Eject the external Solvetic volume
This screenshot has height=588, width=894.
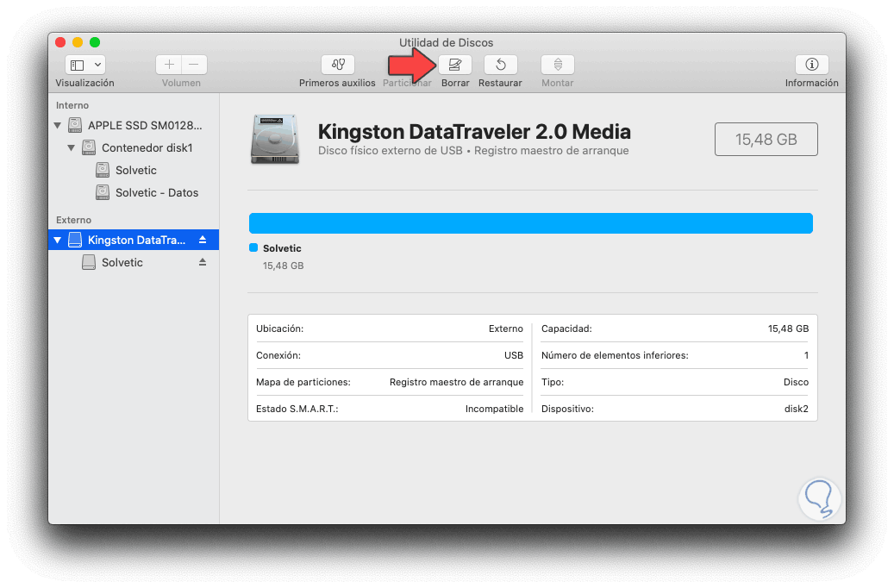pos(203,262)
